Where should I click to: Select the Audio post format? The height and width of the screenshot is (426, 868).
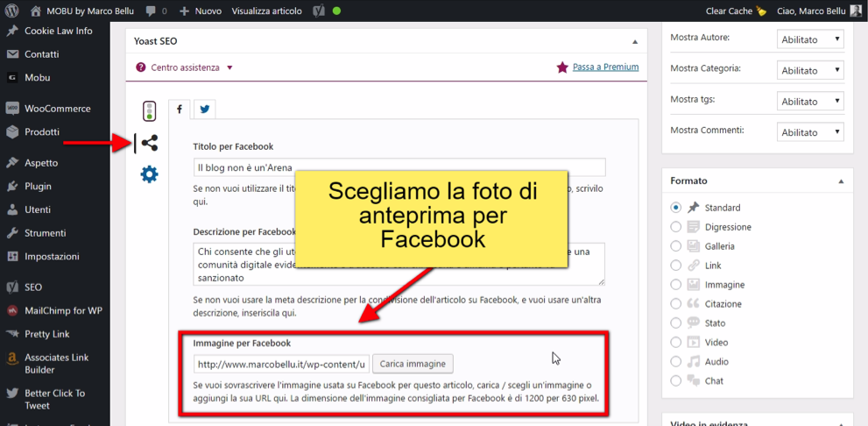676,362
